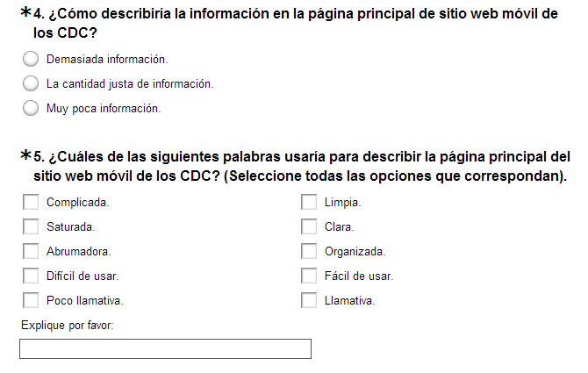Enable the 'Abrumadora' checkbox
The image size is (588, 373).
click(31, 252)
